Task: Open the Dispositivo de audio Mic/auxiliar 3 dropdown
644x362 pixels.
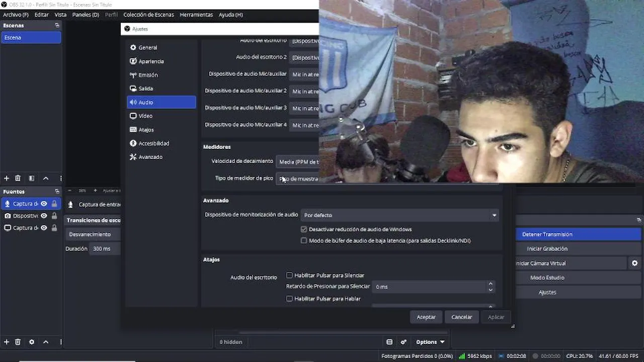Action: (304, 108)
